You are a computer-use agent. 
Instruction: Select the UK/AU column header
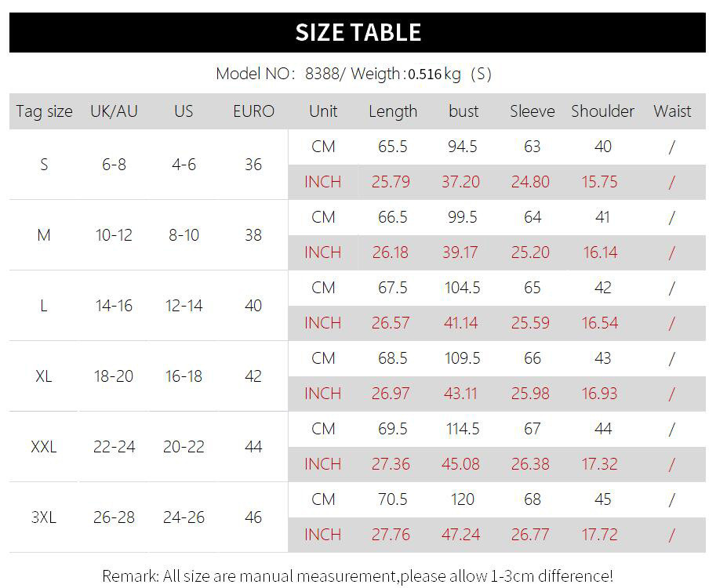coord(114,111)
